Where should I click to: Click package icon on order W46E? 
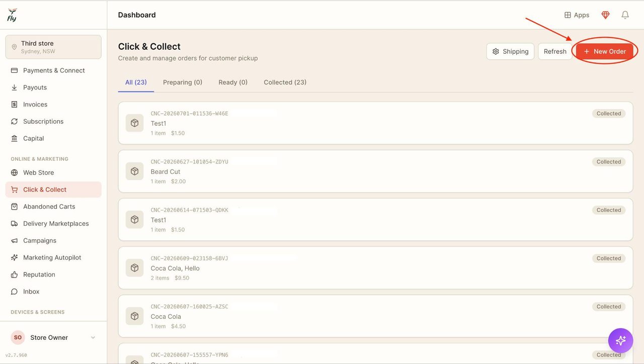click(x=134, y=123)
